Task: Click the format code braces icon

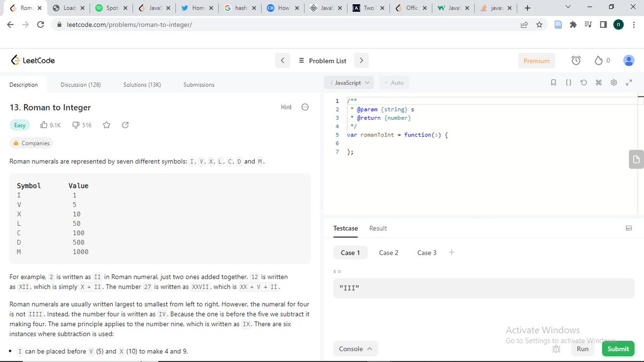Action: pyautogui.click(x=568, y=83)
